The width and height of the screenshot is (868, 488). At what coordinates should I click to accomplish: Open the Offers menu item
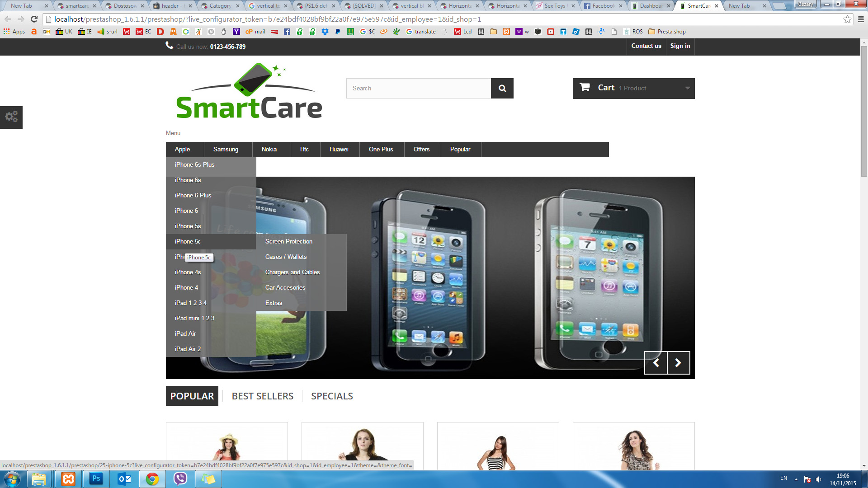click(422, 149)
